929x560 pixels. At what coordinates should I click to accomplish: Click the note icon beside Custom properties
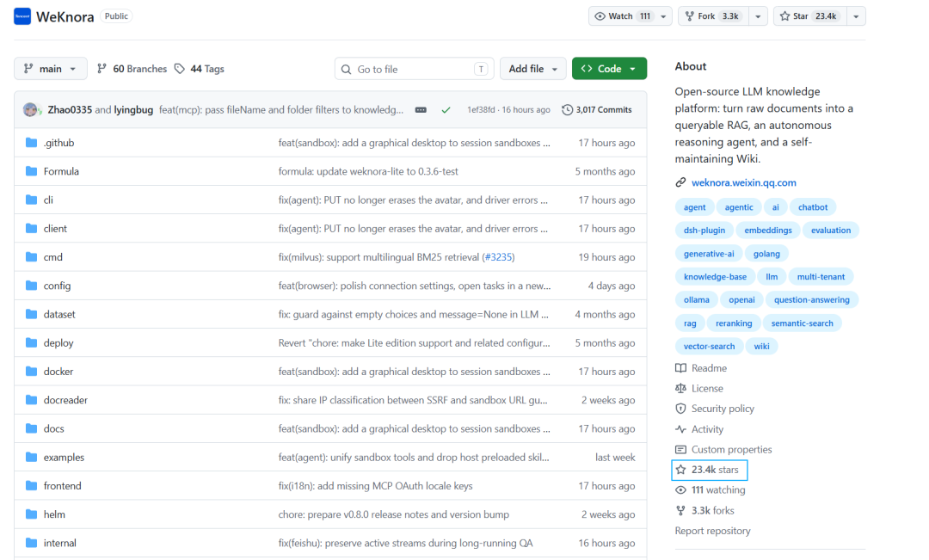[x=680, y=450]
